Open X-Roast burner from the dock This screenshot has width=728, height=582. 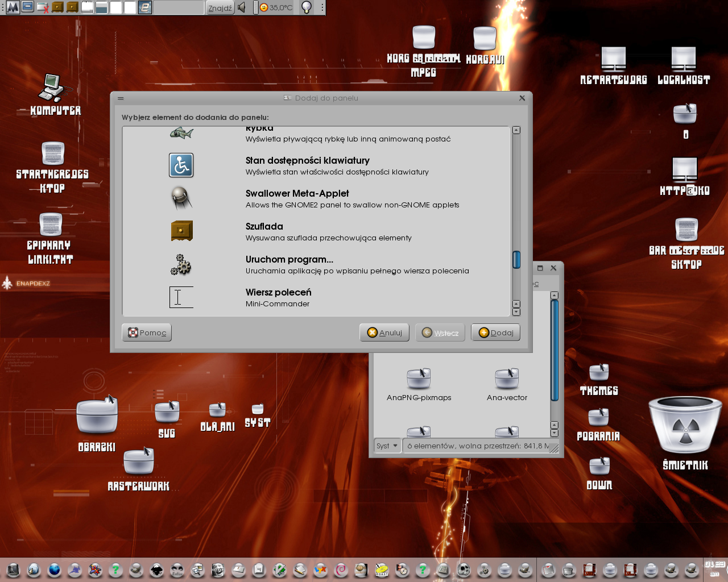(x=382, y=569)
